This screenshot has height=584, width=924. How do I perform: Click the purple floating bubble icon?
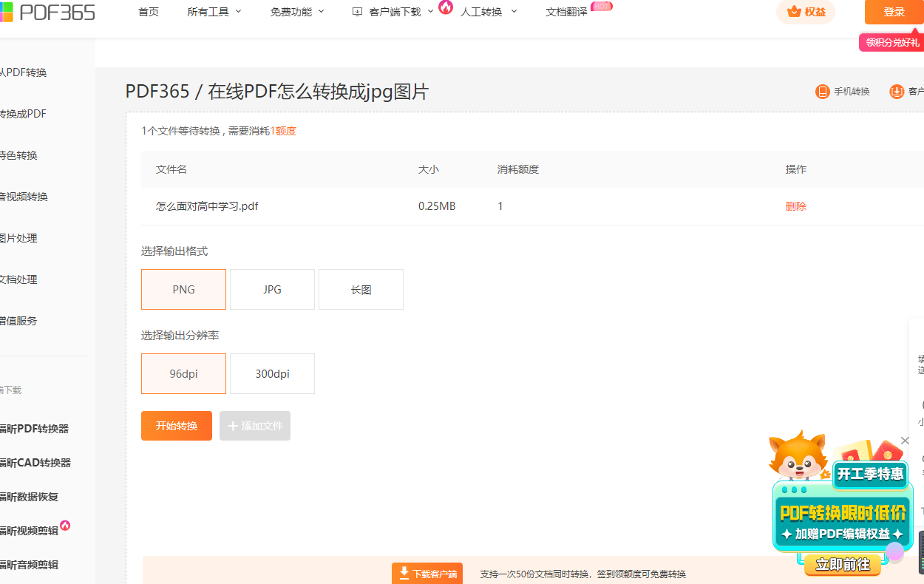(x=895, y=551)
